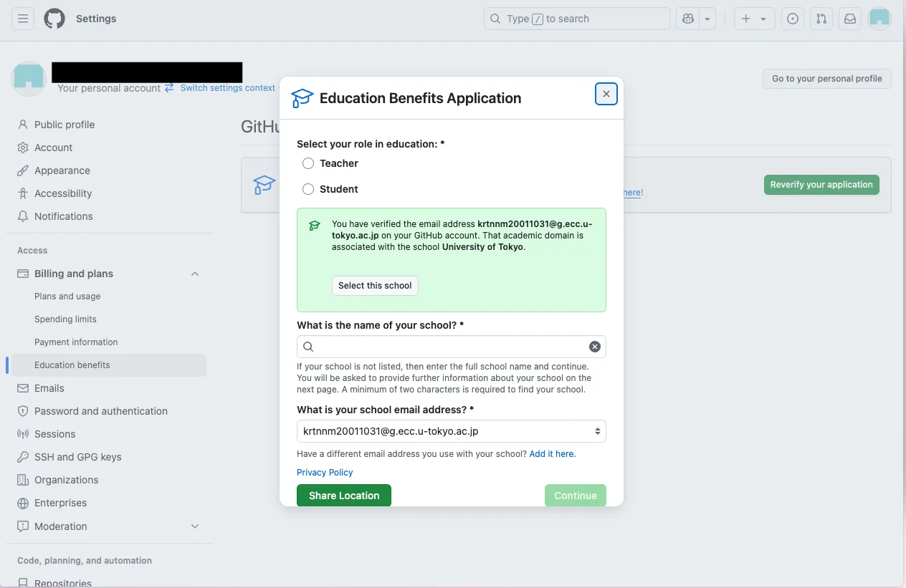
Task: Open the school email address dropdown
Action: (x=452, y=431)
